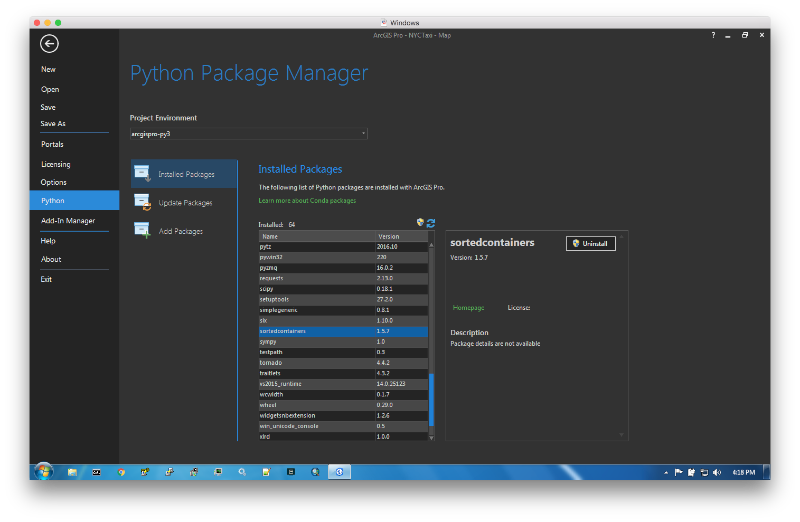Click the refresh packages icon above the list

coord(431,223)
